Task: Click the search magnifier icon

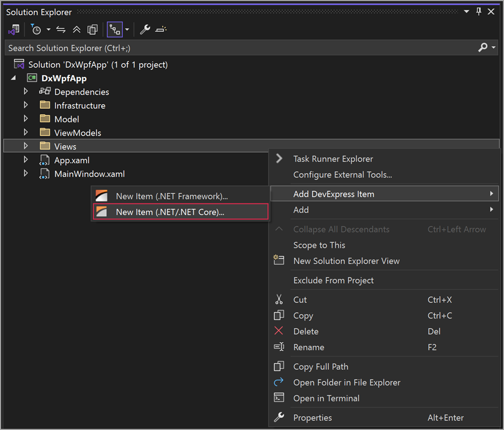Action: [x=483, y=48]
